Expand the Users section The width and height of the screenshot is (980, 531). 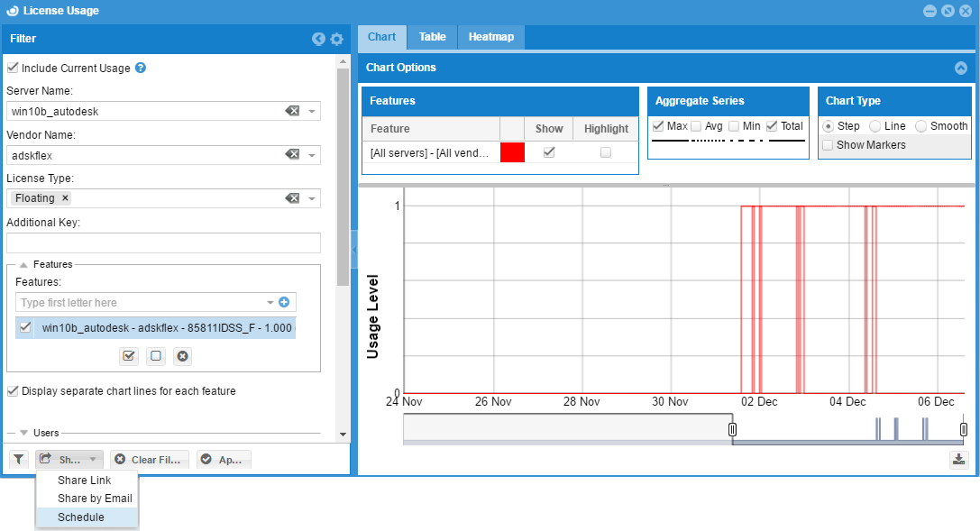pyautogui.click(x=24, y=433)
